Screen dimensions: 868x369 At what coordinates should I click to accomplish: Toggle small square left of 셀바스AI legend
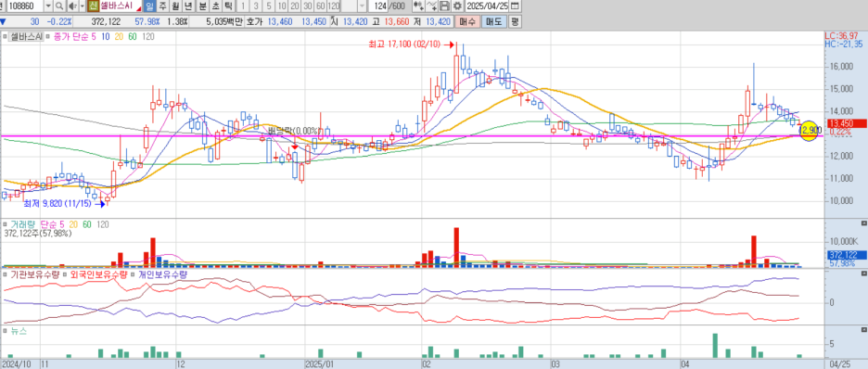(x=5, y=36)
